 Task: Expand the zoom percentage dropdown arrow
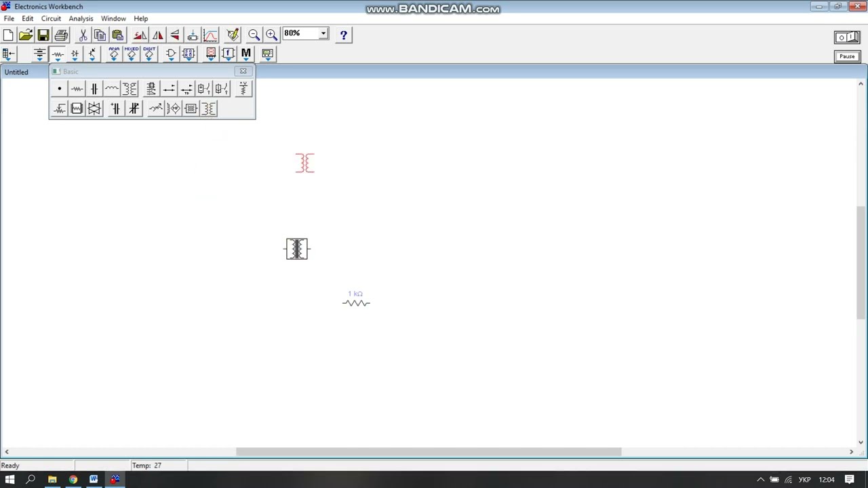(x=323, y=33)
